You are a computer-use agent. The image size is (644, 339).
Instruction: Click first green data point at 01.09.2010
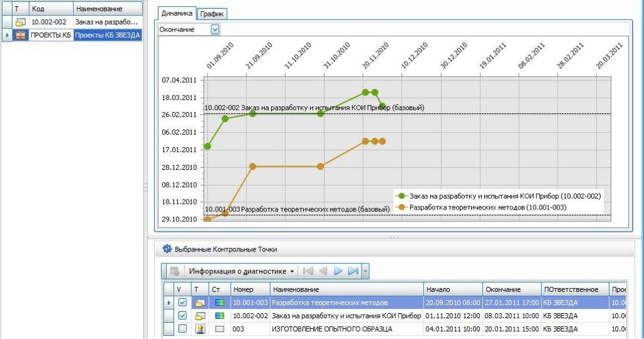208,147
